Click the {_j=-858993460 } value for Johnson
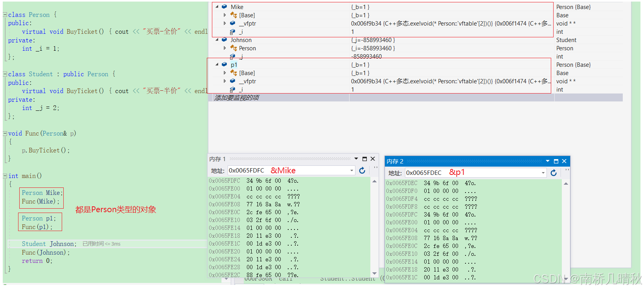The height and width of the screenshot is (290, 644). 373,40
